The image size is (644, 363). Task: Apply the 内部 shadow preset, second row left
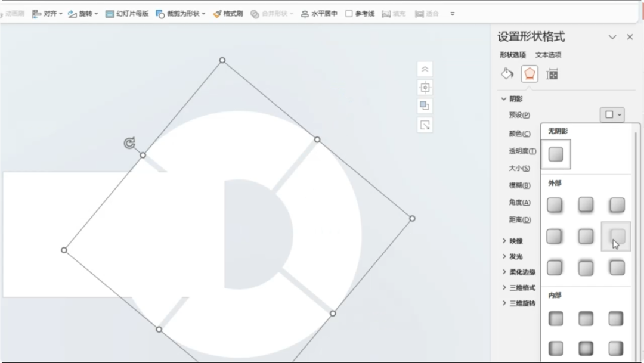556,349
